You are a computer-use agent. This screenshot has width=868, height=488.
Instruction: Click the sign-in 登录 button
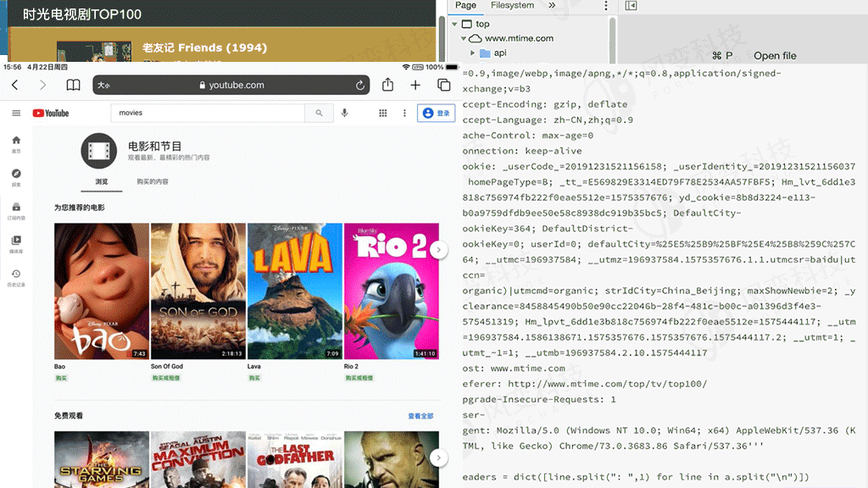click(437, 113)
